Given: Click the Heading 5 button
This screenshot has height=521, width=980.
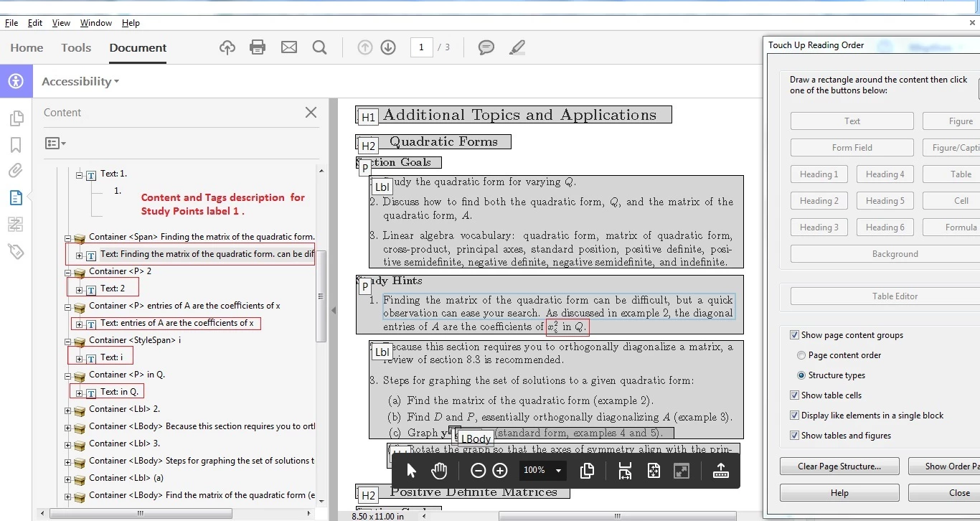Looking at the screenshot, I should coord(885,200).
